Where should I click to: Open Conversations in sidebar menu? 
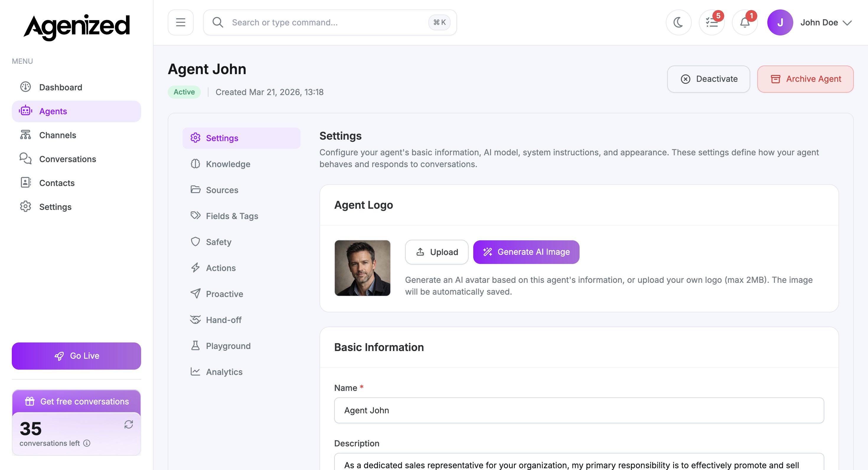click(x=76, y=159)
